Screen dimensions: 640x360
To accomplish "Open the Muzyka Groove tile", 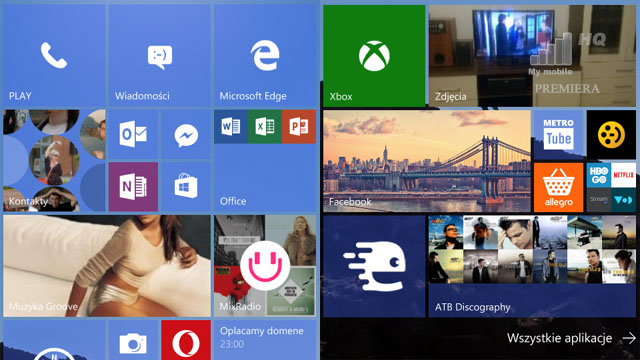I will (x=107, y=266).
